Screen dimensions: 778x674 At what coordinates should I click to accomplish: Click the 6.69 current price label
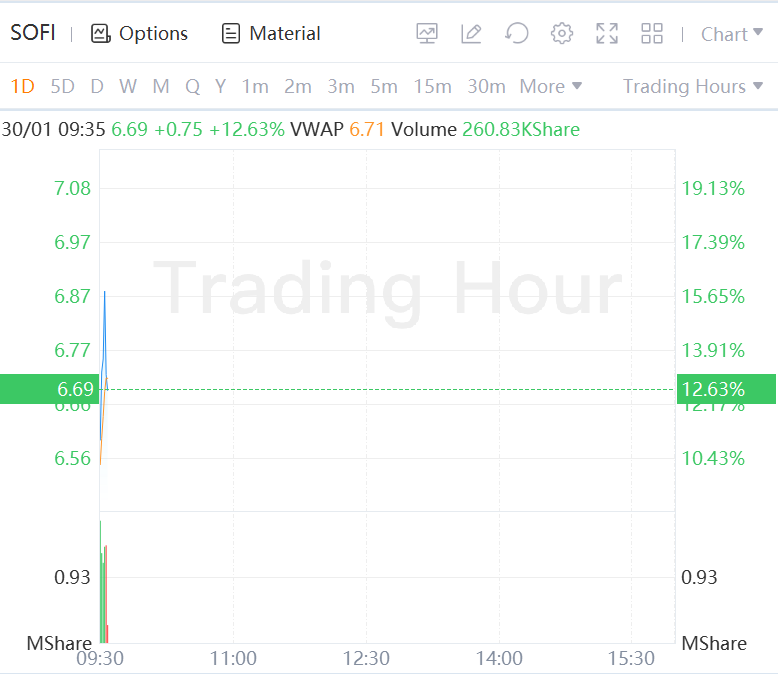tap(75, 389)
